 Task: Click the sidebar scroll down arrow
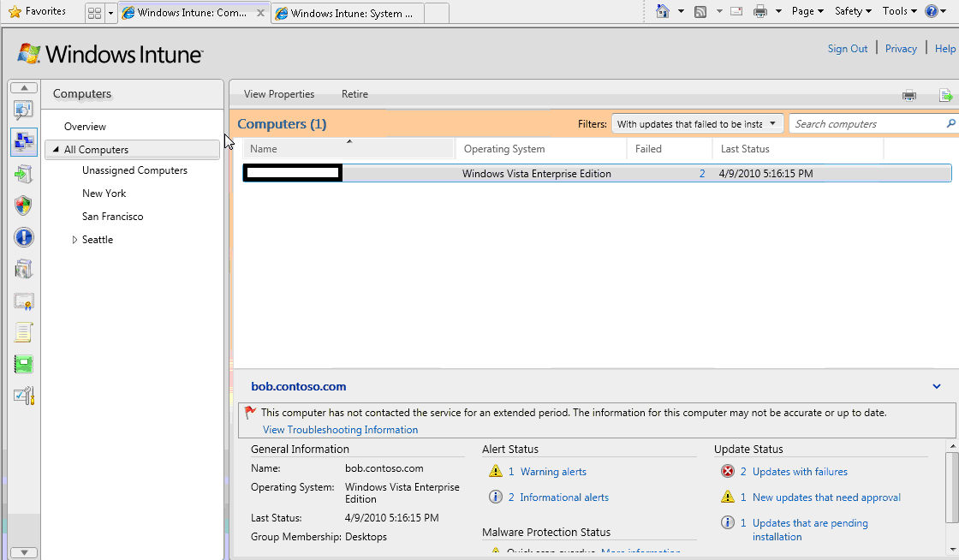click(24, 552)
